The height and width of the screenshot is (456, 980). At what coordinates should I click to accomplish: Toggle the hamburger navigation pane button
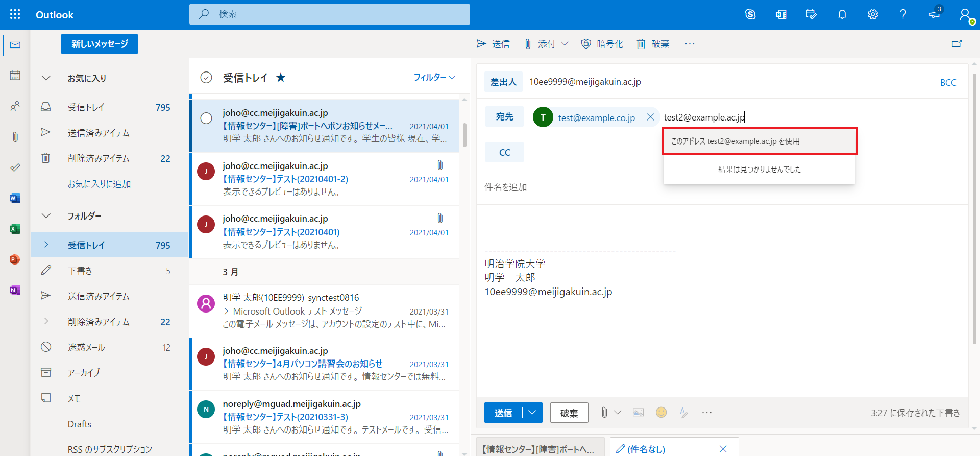pos(46,44)
